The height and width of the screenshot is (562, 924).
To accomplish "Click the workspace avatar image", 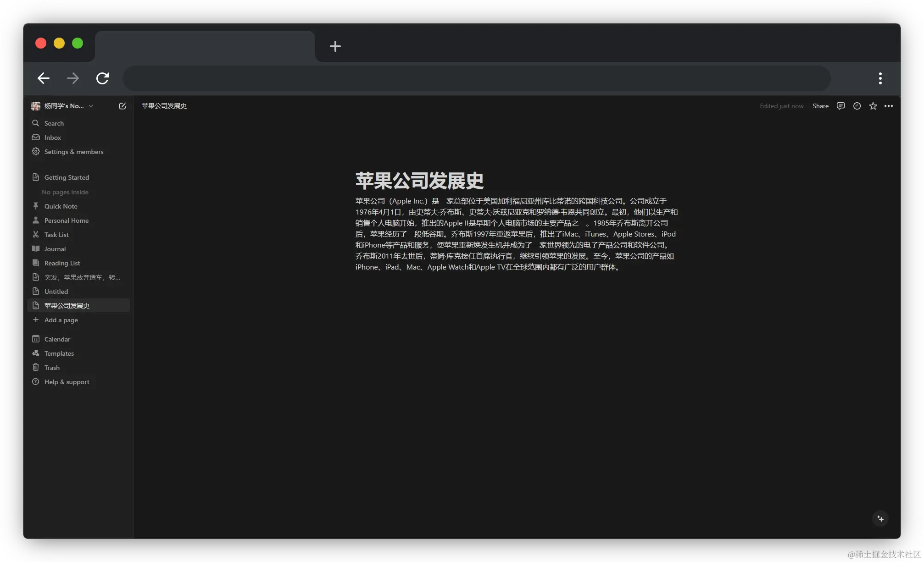I will [36, 106].
